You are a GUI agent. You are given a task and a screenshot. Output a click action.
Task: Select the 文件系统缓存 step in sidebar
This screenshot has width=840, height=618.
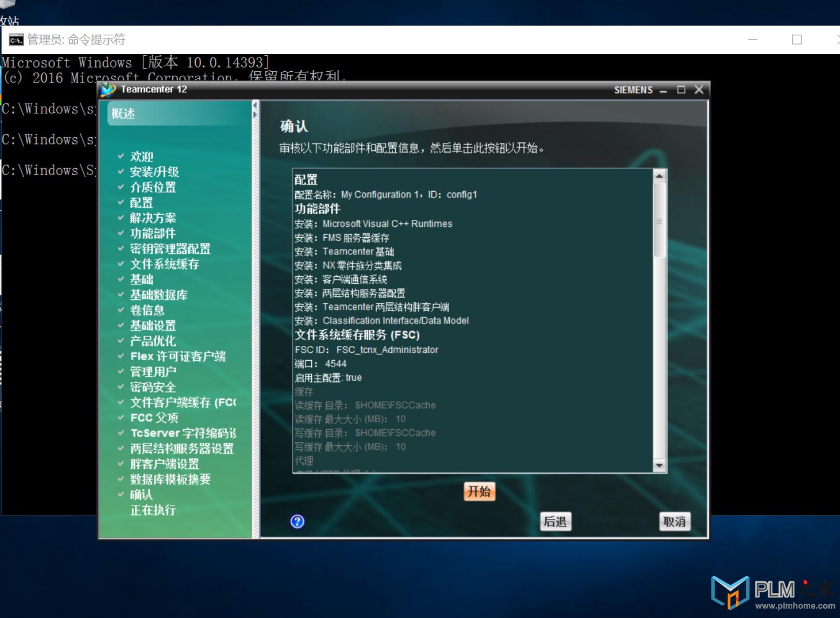[165, 264]
